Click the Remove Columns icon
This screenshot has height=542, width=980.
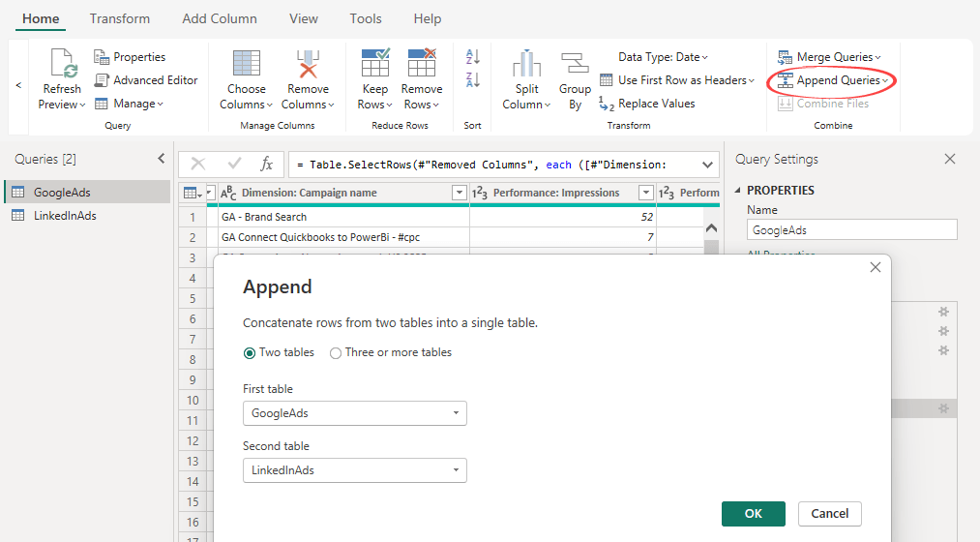[308, 63]
